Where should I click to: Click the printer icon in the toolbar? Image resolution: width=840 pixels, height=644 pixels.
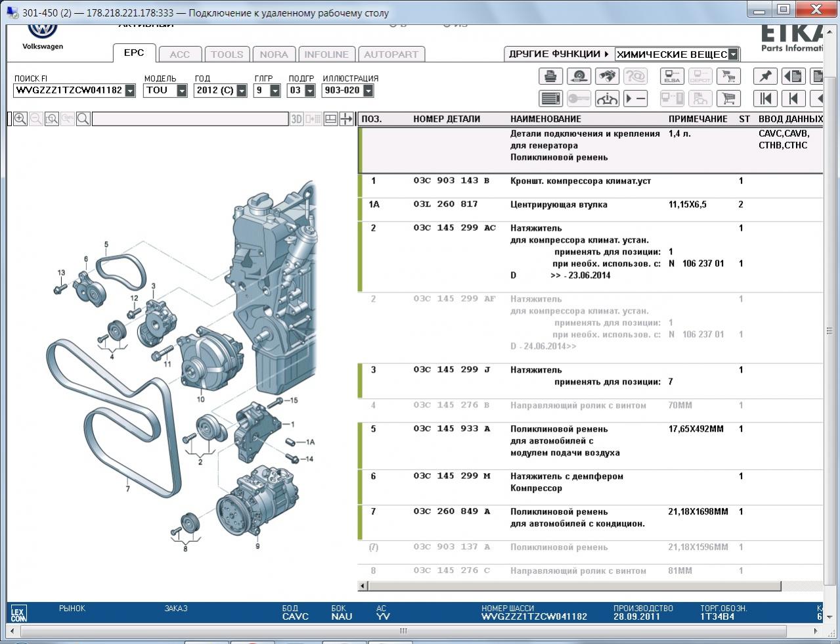551,76
